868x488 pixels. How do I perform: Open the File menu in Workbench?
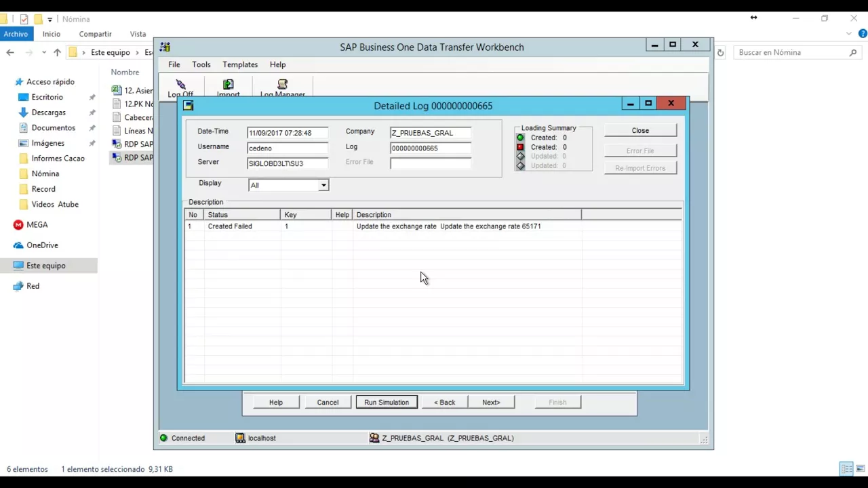pyautogui.click(x=174, y=64)
